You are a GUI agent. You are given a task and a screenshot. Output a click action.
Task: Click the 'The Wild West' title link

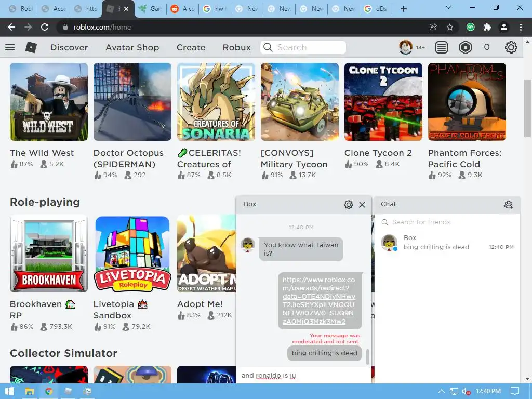(42, 153)
